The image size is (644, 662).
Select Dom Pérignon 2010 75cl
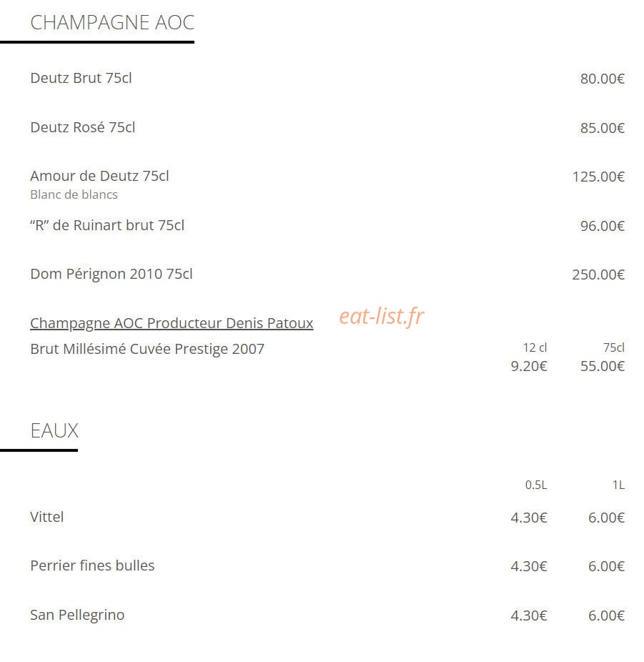[112, 275]
